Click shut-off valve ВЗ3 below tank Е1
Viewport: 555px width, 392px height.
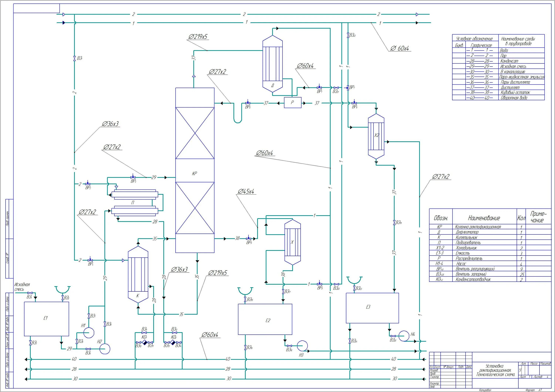point(30,342)
